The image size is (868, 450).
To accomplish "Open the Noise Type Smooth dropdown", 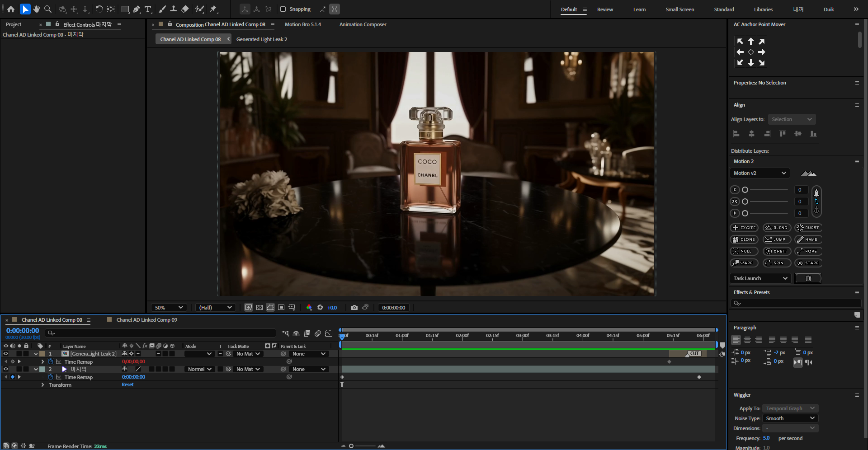I will (x=790, y=418).
